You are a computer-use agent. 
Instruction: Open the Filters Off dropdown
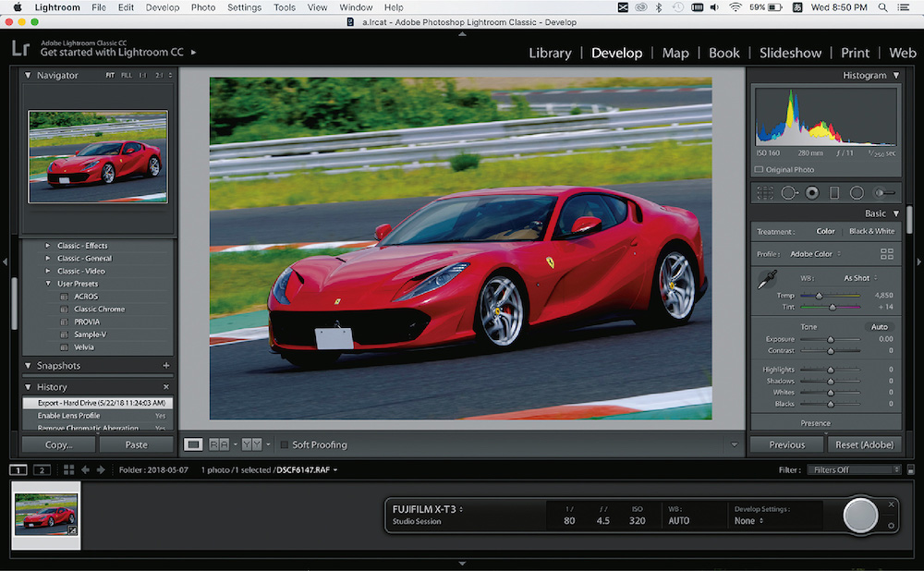pyautogui.click(x=855, y=470)
